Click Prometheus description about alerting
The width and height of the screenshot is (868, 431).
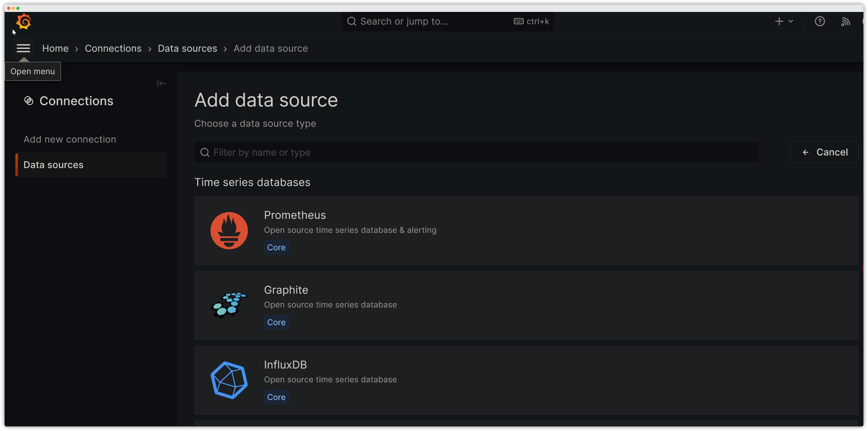[x=350, y=230]
